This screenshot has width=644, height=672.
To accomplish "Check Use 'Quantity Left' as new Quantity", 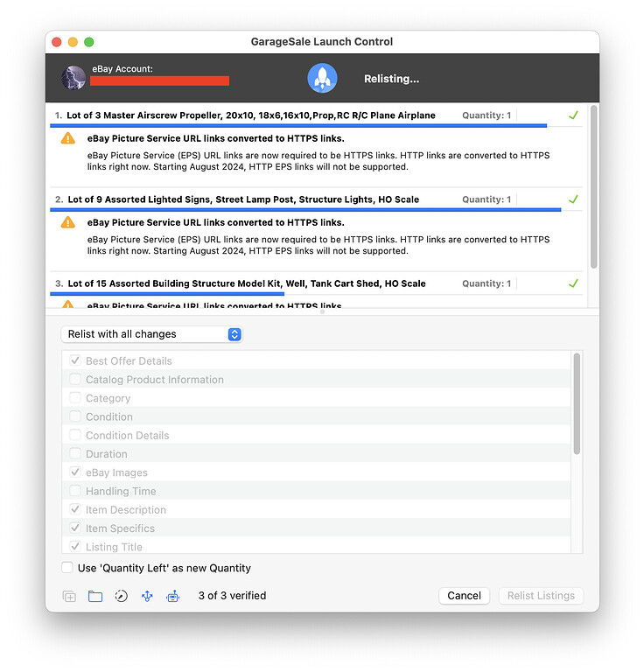I will (67, 567).
